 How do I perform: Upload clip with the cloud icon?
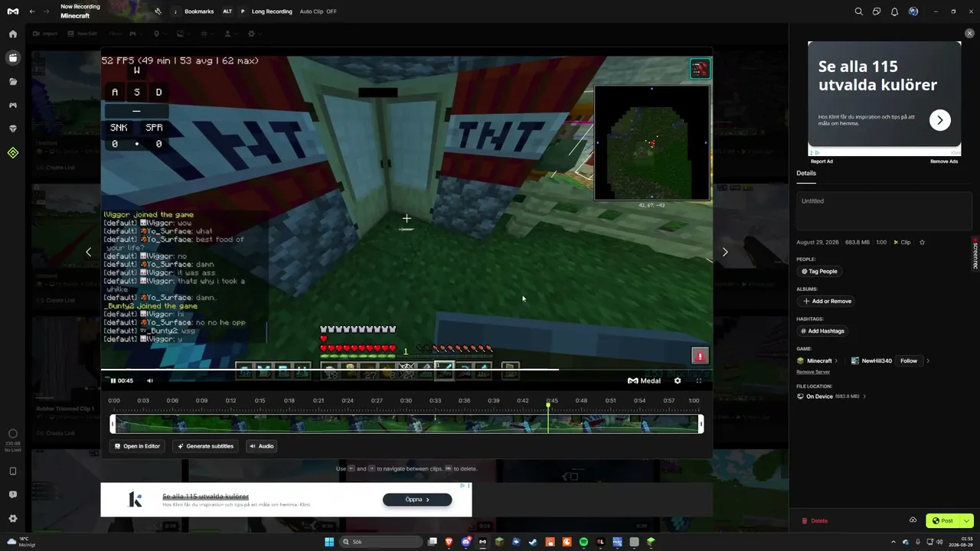click(x=913, y=520)
